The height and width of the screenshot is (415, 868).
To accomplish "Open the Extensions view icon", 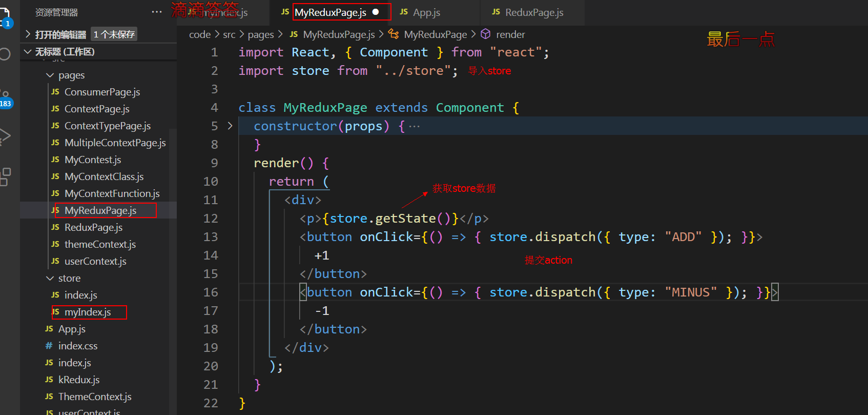I will (5, 176).
